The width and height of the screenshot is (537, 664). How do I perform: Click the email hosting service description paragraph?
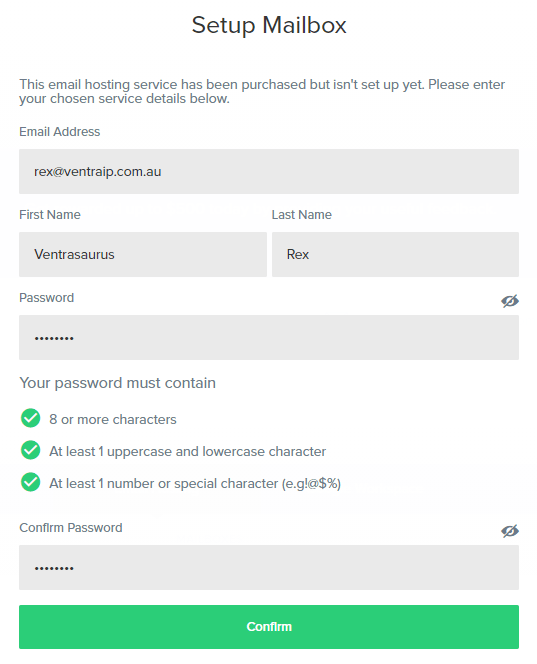coord(262,91)
